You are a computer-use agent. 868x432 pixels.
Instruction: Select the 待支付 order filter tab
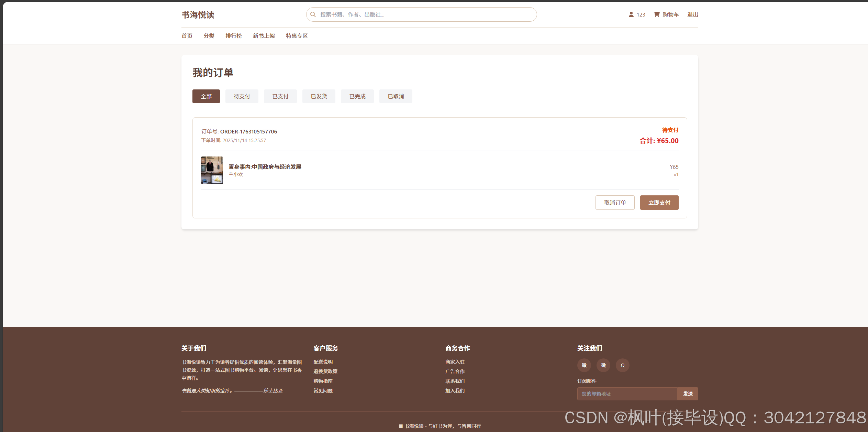pyautogui.click(x=242, y=96)
